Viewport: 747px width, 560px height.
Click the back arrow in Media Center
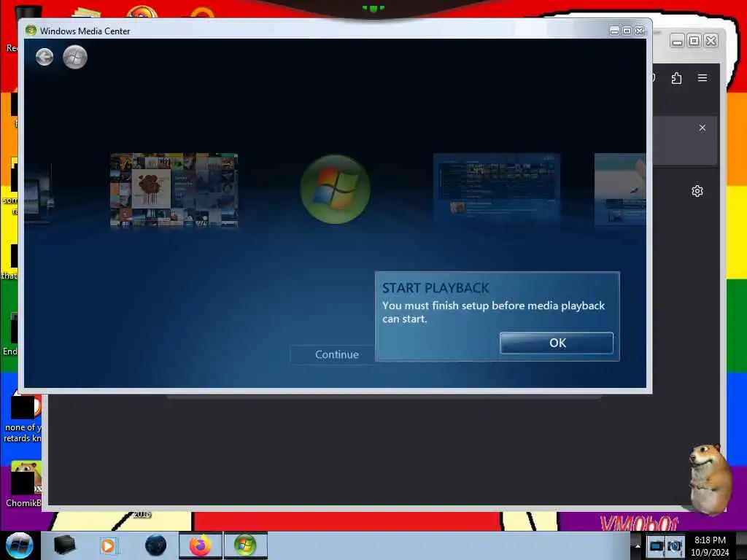coord(44,57)
